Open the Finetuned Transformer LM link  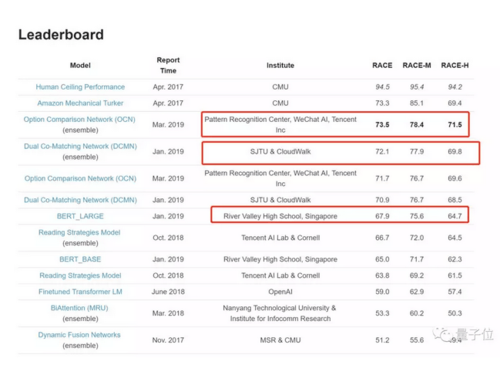(x=80, y=292)
